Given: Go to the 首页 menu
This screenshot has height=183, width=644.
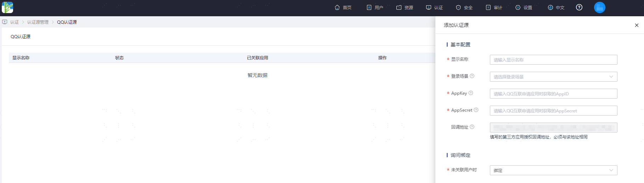Looking at the screenshot, I should (x=343, y=7).
